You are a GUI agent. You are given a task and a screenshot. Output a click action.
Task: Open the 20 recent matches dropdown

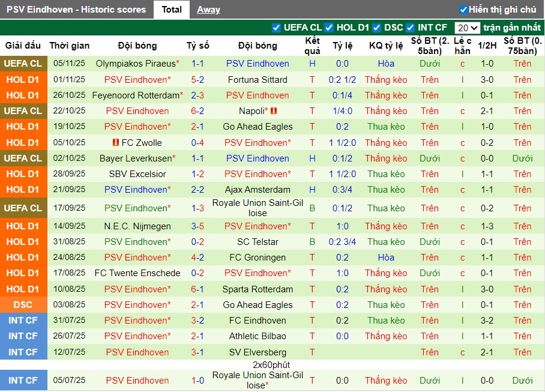(x=467, y=28)
